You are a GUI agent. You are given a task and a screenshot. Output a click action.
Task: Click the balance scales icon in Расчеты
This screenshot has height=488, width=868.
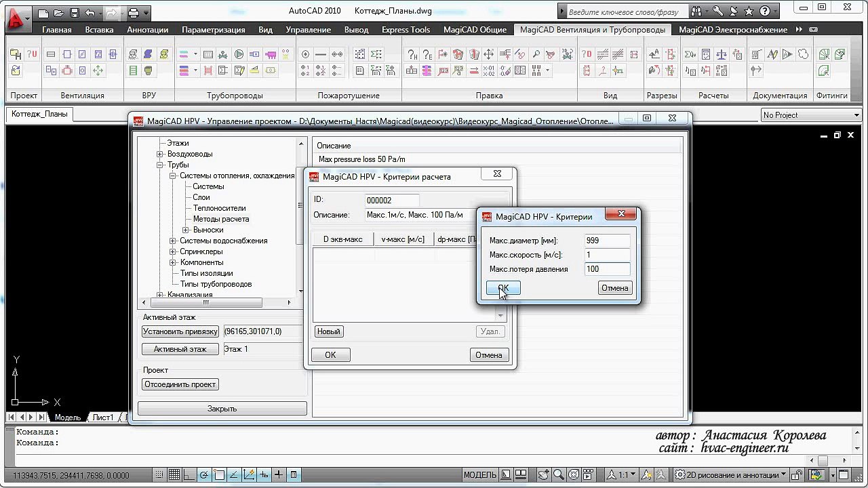click(722, 54)
